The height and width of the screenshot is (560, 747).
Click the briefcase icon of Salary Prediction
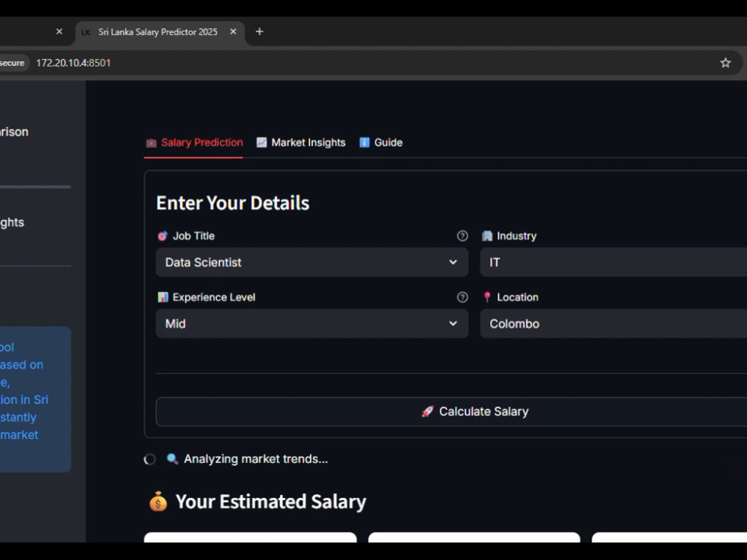[x=151, y=143]
